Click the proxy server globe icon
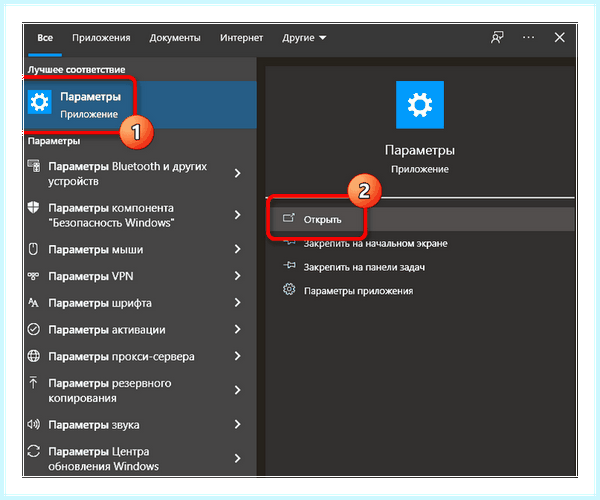The height and width of the screenshot is (500, 600). click(x=34, y=356)
